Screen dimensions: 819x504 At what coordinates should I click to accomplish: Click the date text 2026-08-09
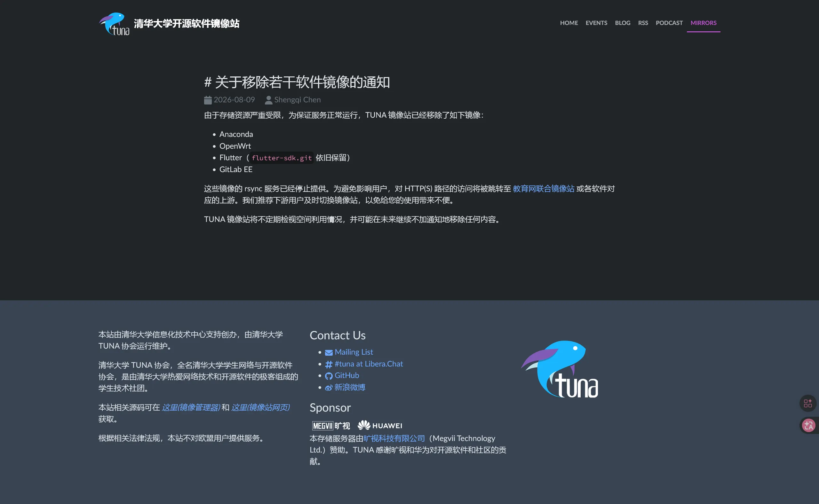(234, 100)
